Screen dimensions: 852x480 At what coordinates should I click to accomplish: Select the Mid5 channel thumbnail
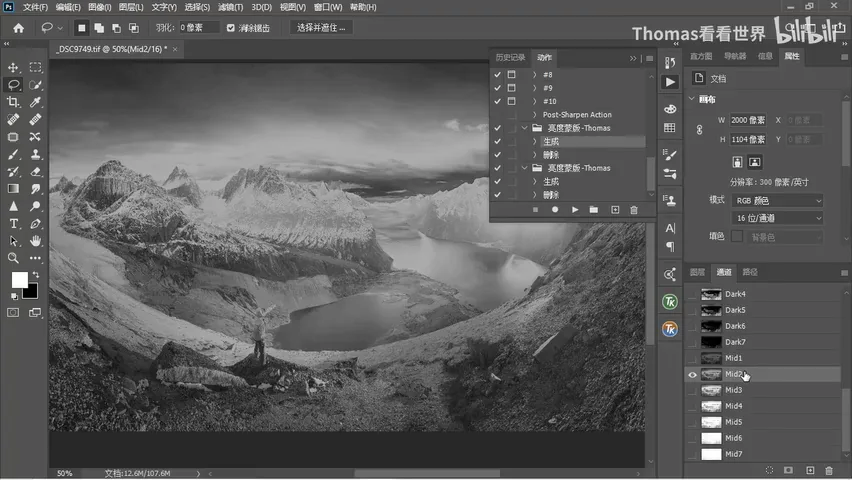[x=711, y=422]
